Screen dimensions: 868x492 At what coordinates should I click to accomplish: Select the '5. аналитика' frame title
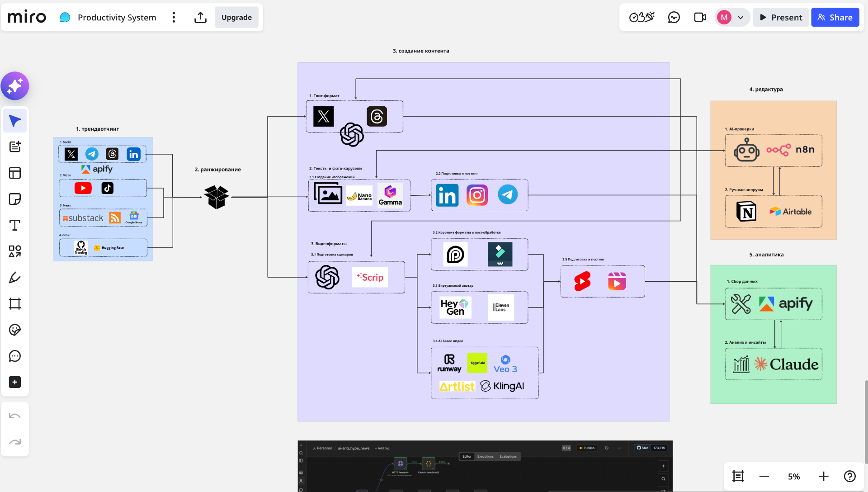pos(767,255)
